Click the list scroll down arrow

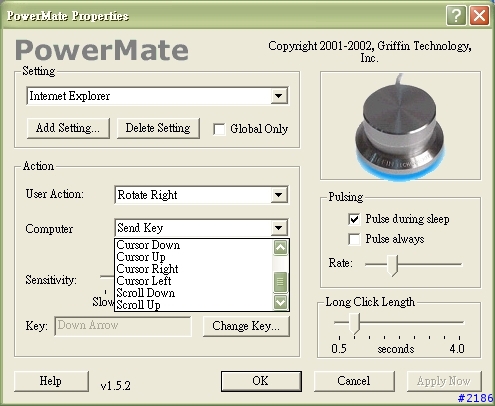pyautogui.click(x=280, y=302)
